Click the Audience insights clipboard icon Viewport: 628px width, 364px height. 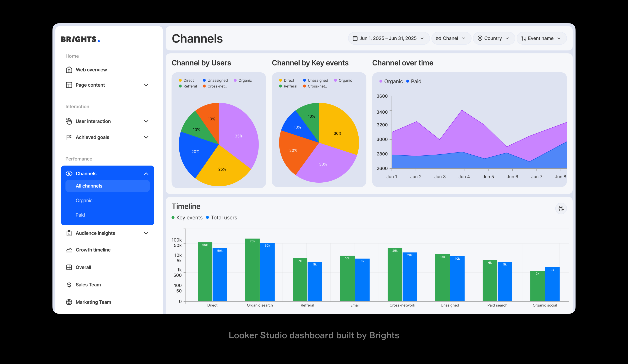(69, 233)
